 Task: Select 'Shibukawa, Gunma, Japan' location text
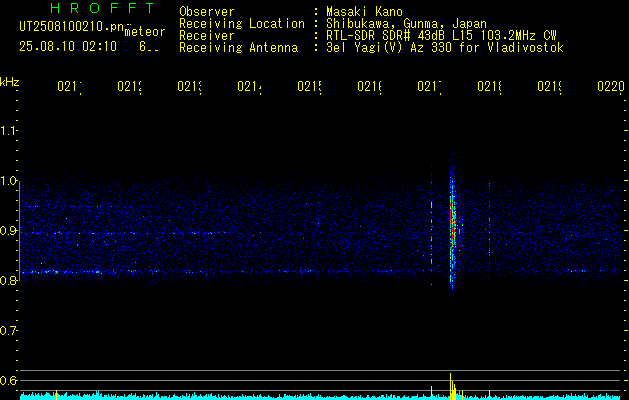coord(406,24)
